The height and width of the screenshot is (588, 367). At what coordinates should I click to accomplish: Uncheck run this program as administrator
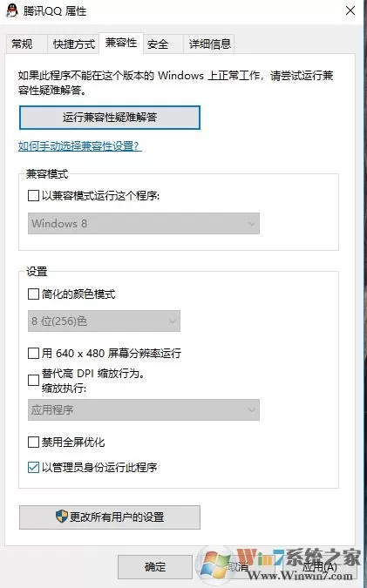point(33,467)
